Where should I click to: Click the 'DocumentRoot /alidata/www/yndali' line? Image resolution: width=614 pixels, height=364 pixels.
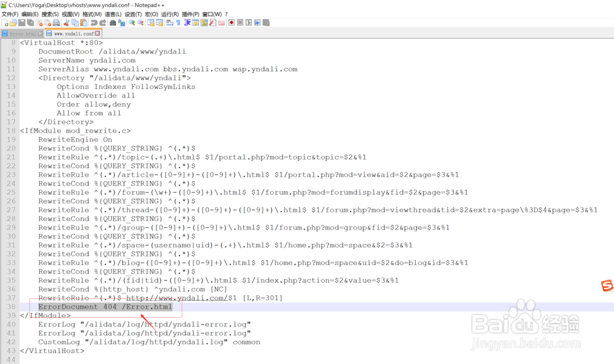(112, 52)
